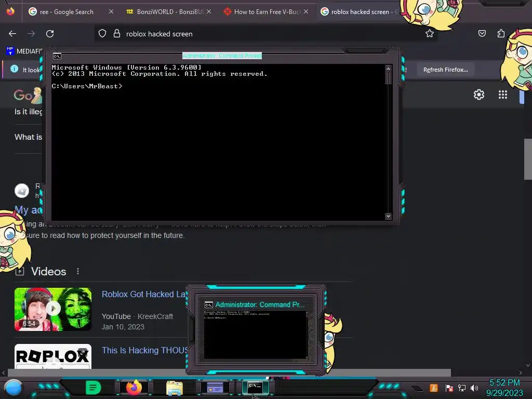The width and height of the screenshot is (532, 399).
Task: Click the Java update tray icon
Action: coord(434,388)
